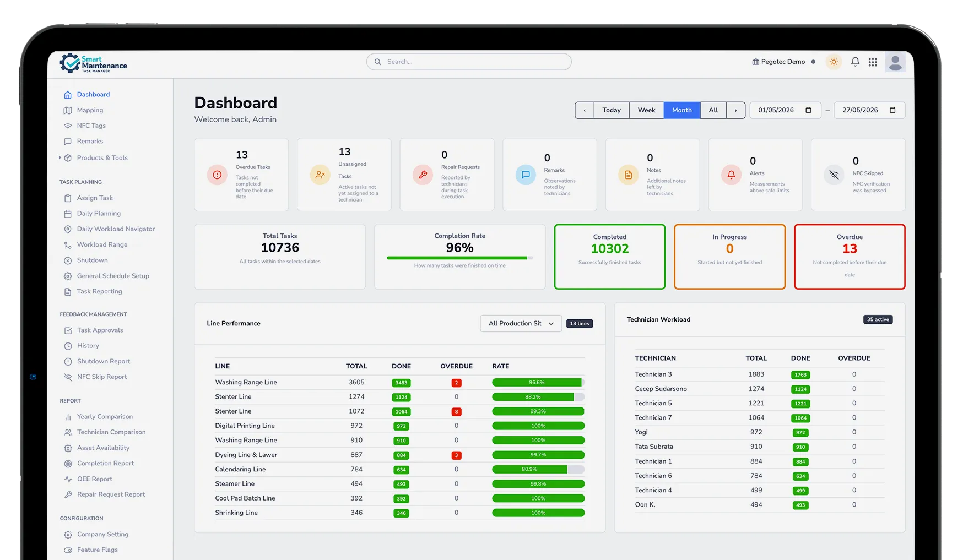Image resolution: width=963 pixels, height=560 pixels.
Task: Open the All Production Sites dropdown
Action: (x=521, y=323)
